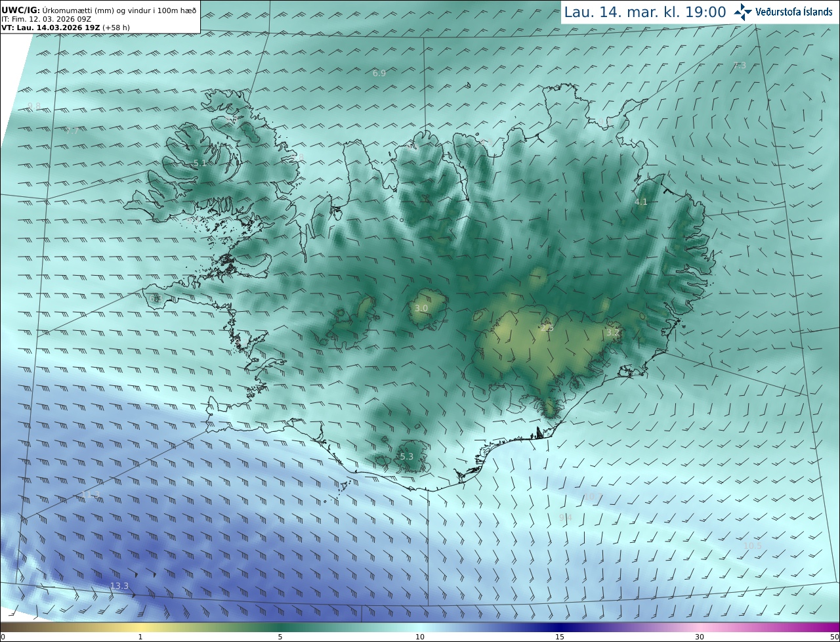
Task: Pick the dark green colour band above '5' tick
Action: pos(280,627)
